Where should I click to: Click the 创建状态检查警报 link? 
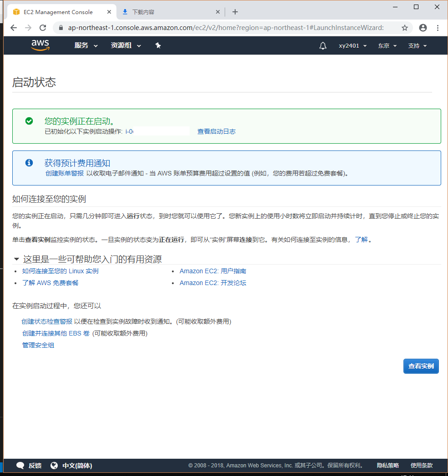pos(47,321)
